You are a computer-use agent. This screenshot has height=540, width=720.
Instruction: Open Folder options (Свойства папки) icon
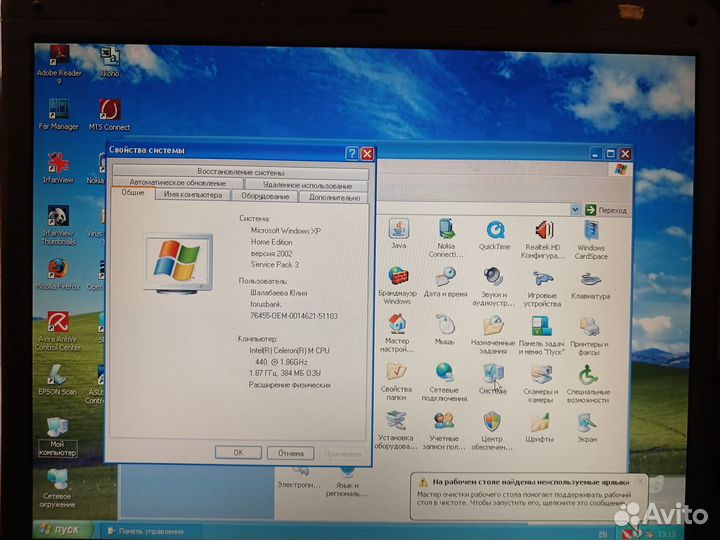(x=396, y=382)
